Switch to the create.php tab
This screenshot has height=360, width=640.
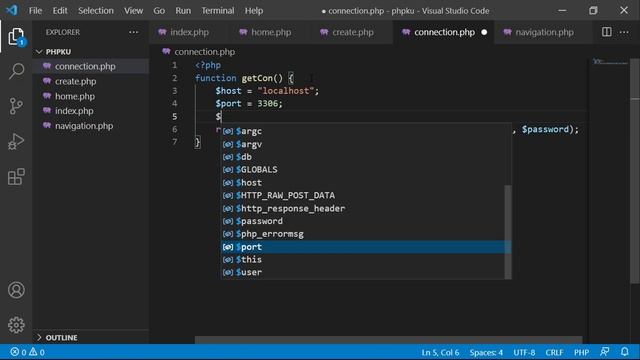352,32
